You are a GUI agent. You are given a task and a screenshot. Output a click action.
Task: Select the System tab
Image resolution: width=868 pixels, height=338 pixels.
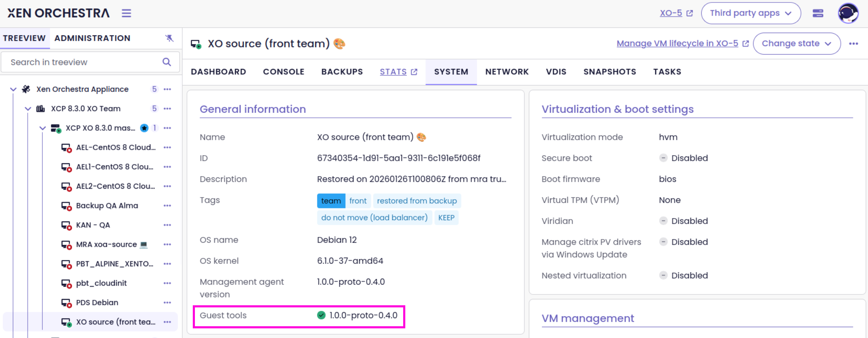451,72
